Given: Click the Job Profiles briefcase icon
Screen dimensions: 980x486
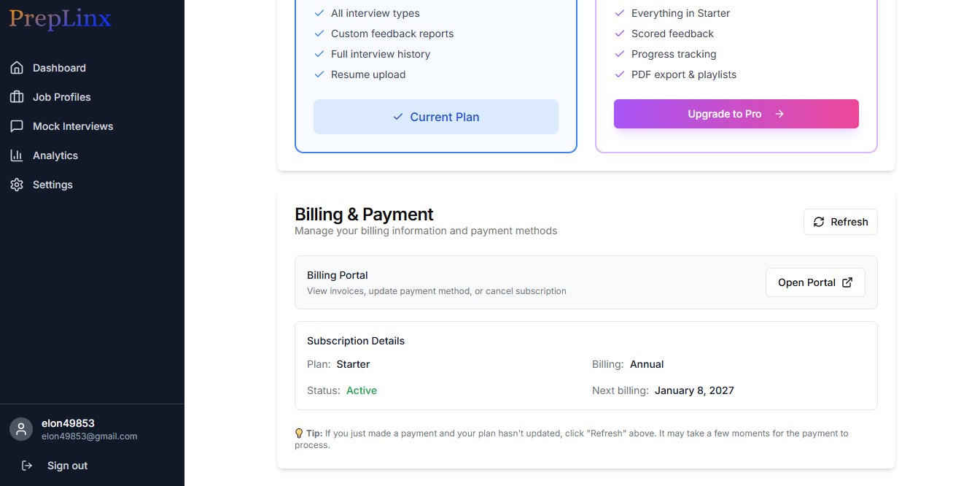Looking at the screenshot, I should (17, 97).
